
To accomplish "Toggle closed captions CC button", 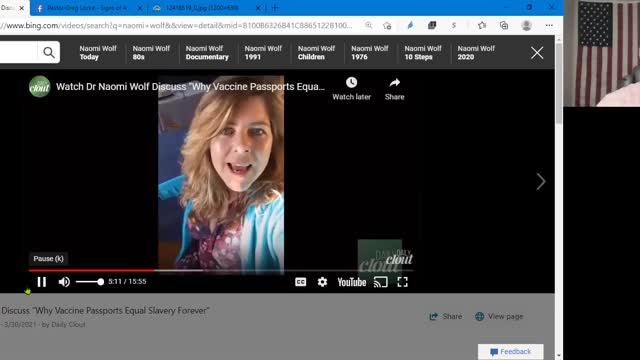I will (x=300, y=282).
